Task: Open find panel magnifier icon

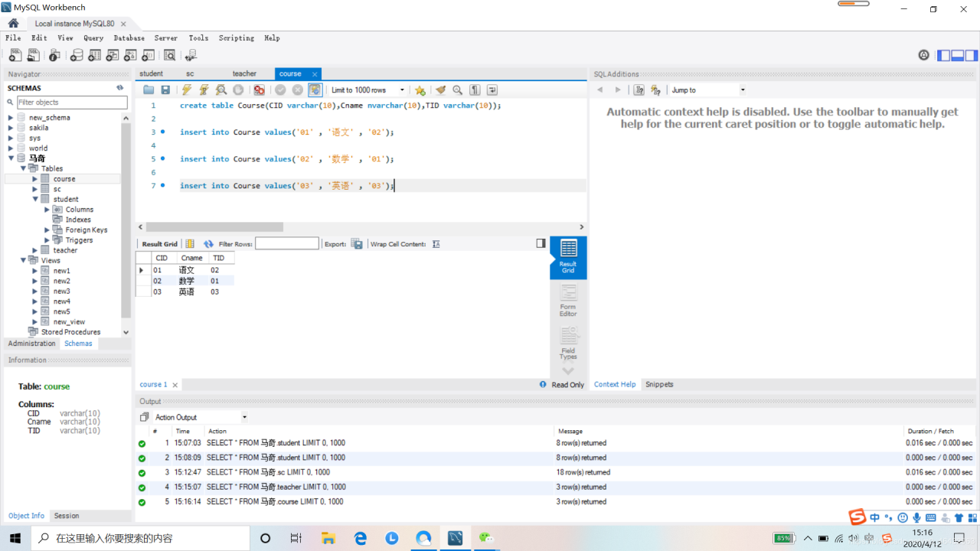Action: [x=458, y=90]
